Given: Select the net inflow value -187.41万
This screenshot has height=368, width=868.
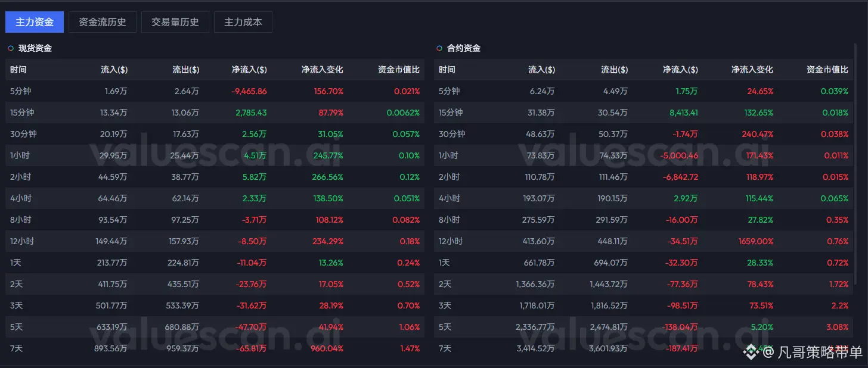Looking at the screenshot, I should pos(681,348).
